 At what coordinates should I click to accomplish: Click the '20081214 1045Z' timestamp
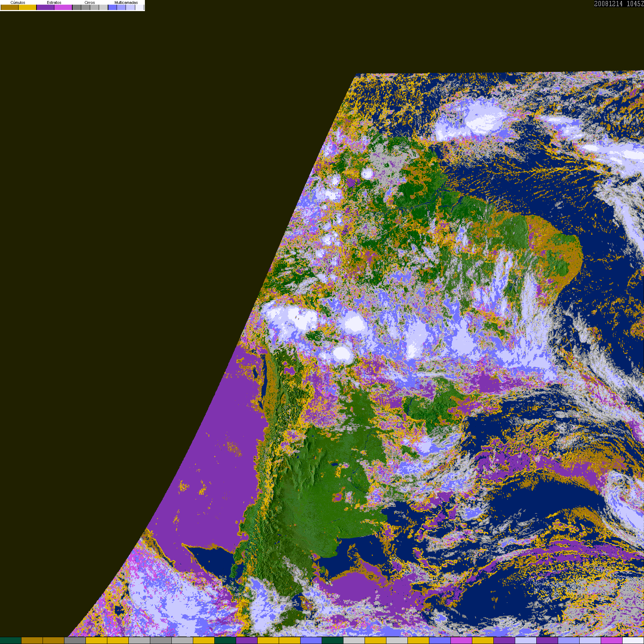pyautogui.click(x=619, y=4)
